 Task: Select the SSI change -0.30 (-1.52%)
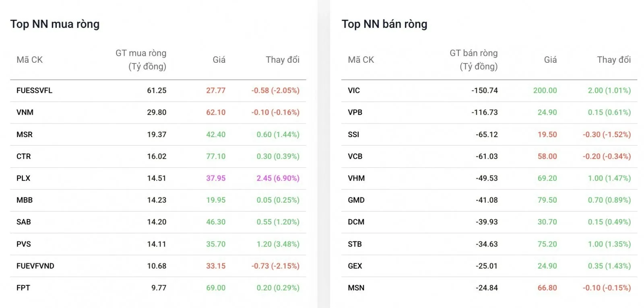tap(607, 135)
